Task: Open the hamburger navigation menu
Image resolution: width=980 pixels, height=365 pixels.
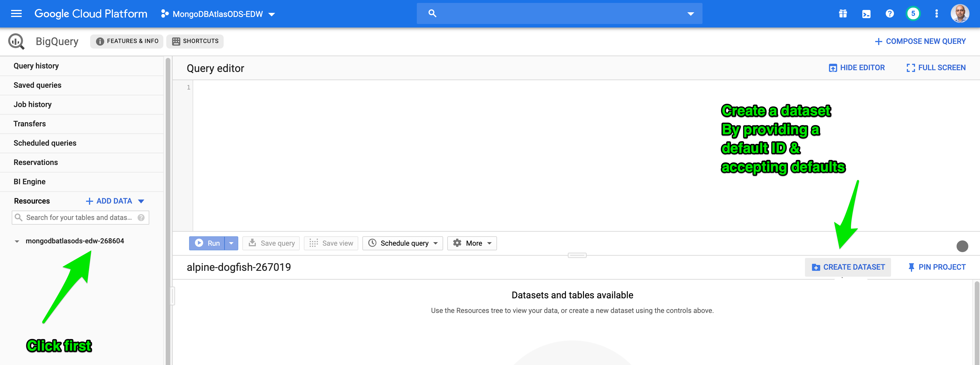Action: point(16,14)
